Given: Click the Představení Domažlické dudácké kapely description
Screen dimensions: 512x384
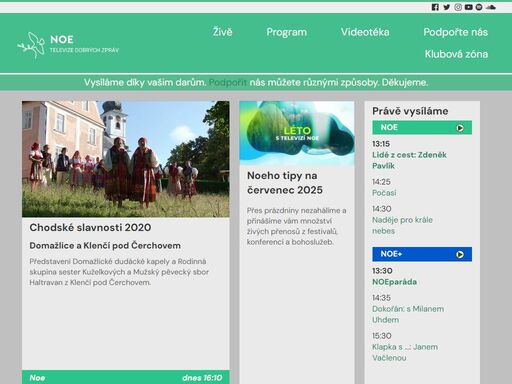Looking at the screenshot, I should point(119,272).
